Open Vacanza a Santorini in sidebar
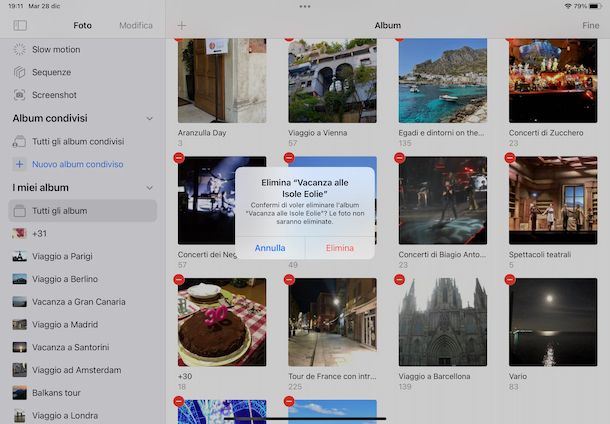610x424 pixels. (82, 347)
